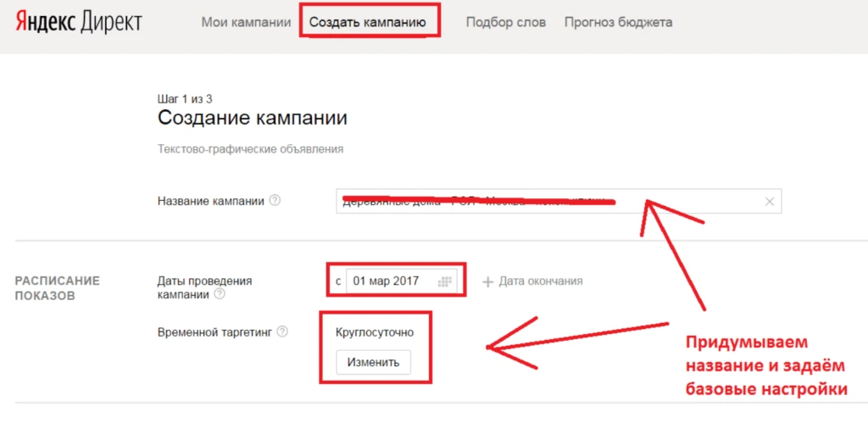Click the Создание кампании heading
Screen dimensions: 868x434
pos(253,118)
